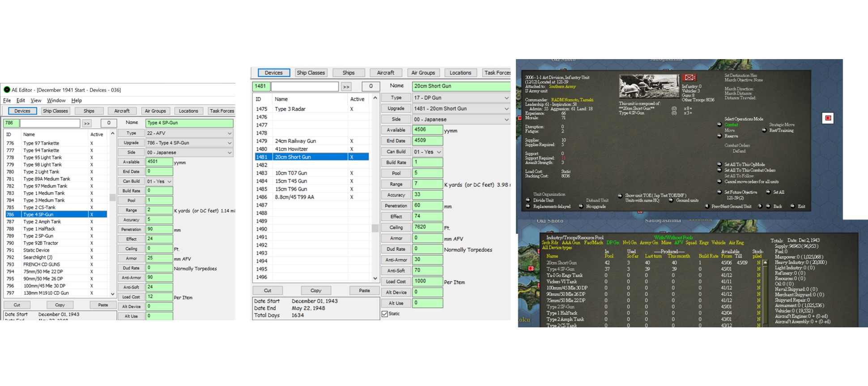
Task: Click the Southern Army attached HQ link
Action: click(562, 86)
